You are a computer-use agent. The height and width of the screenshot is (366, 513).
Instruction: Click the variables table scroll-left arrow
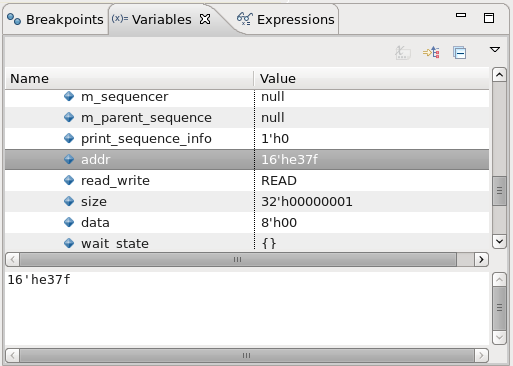tap(13, 259)
